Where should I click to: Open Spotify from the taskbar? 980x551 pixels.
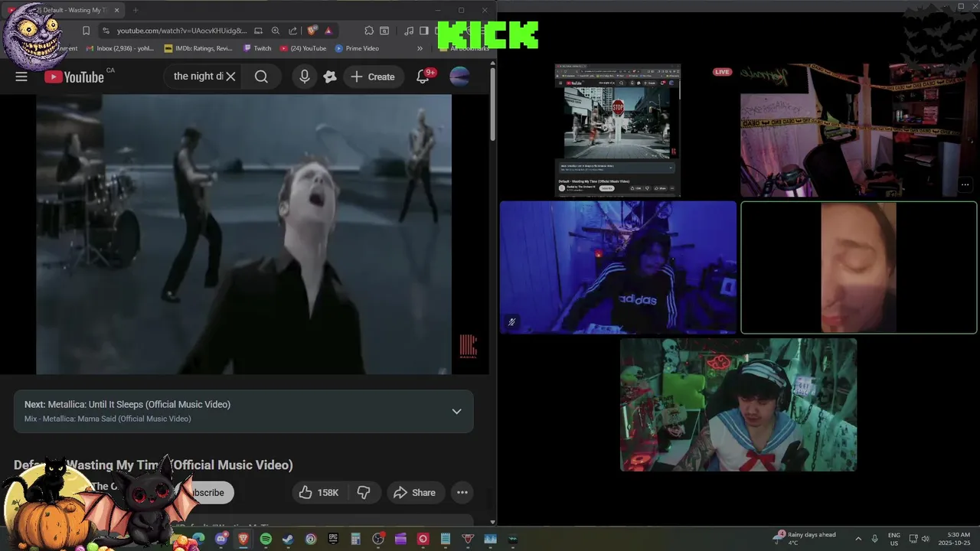click(266, 539)
